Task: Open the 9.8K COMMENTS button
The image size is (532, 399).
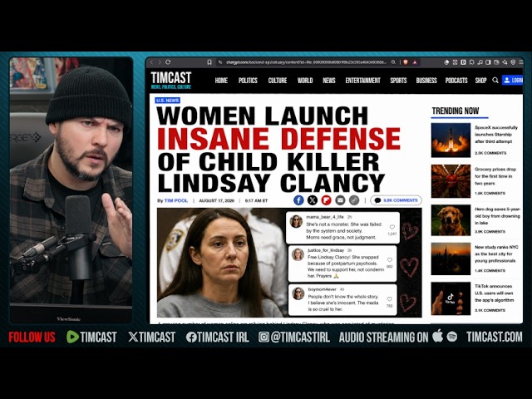Action: 396,200
